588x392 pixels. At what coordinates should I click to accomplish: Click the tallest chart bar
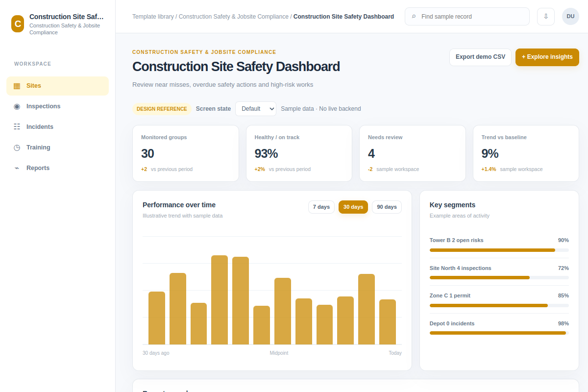[220, 300]
